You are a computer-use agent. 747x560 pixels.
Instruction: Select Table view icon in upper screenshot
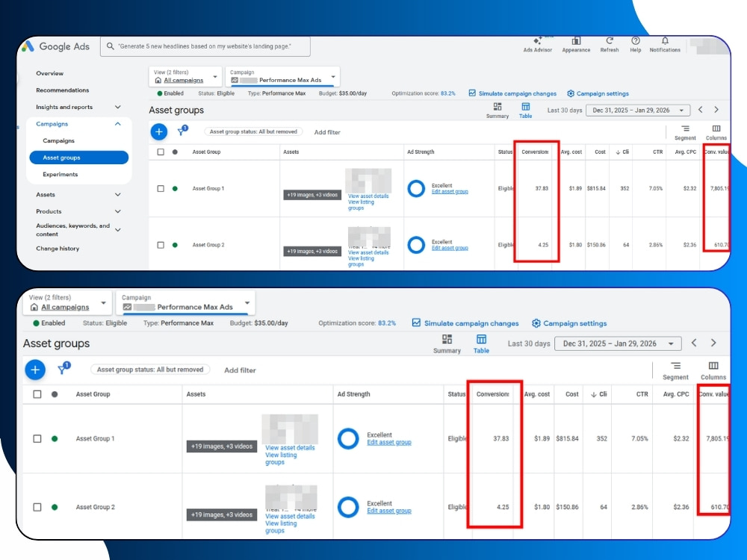pyautogui.click(x=525, y=107)
